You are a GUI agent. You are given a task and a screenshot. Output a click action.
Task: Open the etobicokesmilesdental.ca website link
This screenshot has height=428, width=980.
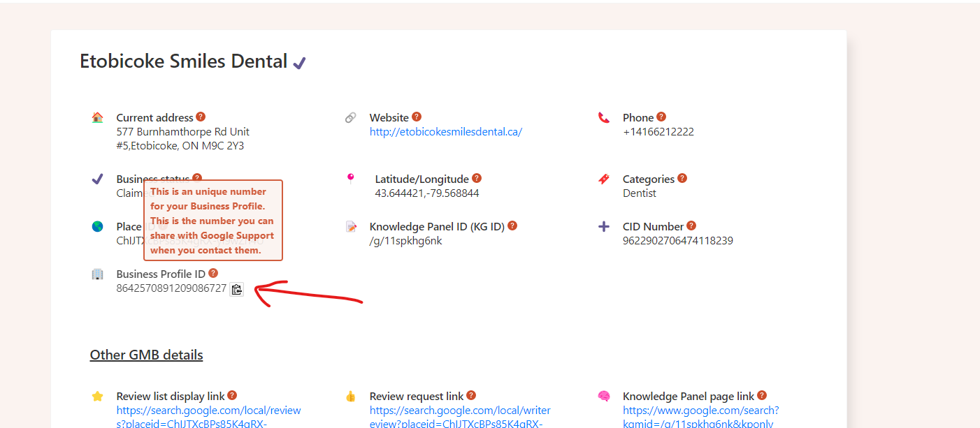(x=445, y=131)
